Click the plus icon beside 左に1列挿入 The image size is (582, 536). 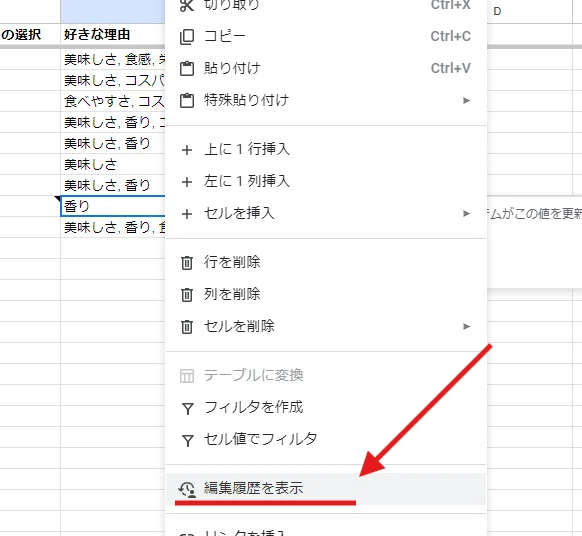tap(187, 182)
